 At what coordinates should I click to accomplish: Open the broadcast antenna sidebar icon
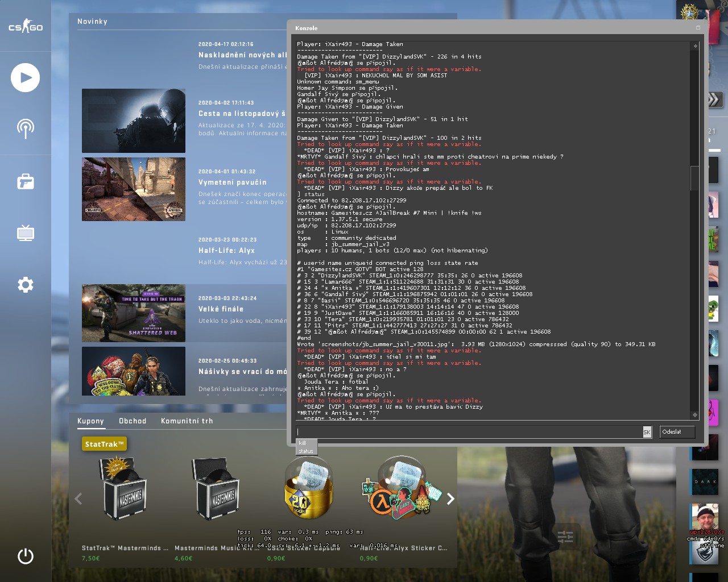point(25,128)
